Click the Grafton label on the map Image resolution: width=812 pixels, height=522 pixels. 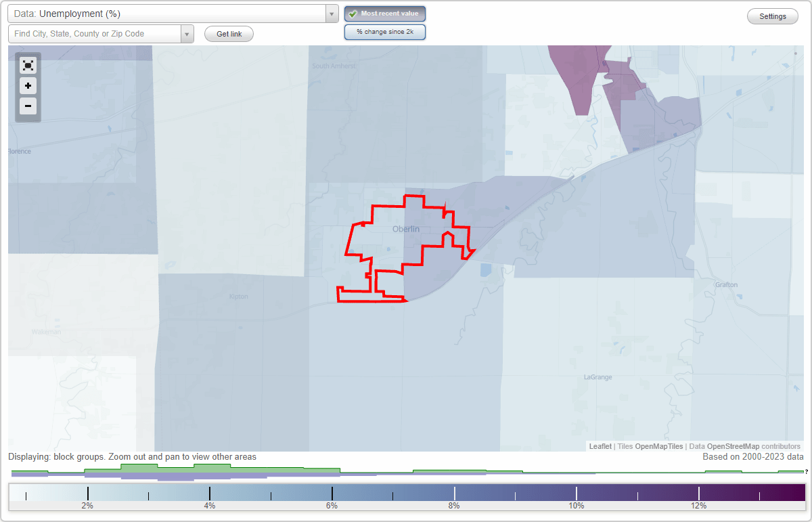pos(727,284)
